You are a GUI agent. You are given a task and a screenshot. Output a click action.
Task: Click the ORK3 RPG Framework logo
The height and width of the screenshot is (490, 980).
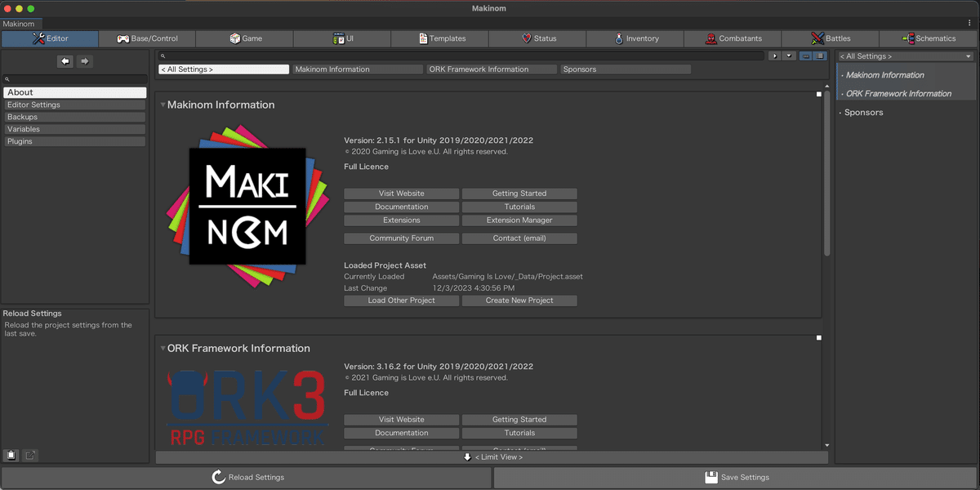[x=247, y=407]
